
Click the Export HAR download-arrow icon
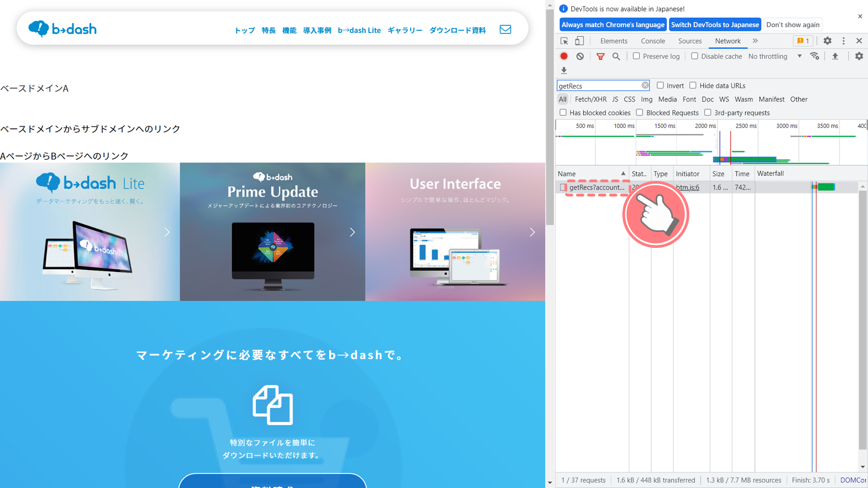pyautogui.click(x=564, y=70)
